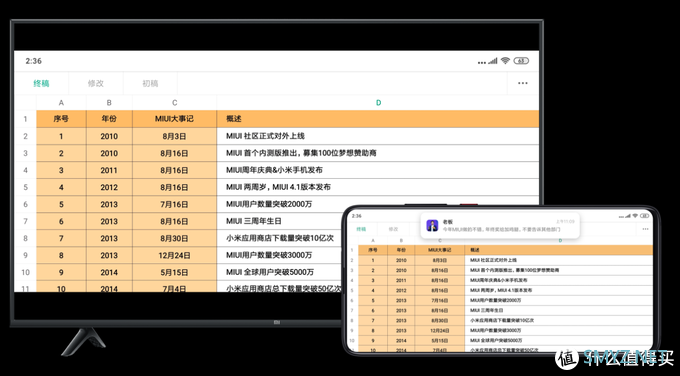Tap the 老板 notification app icon on the phone

(432, 225)
